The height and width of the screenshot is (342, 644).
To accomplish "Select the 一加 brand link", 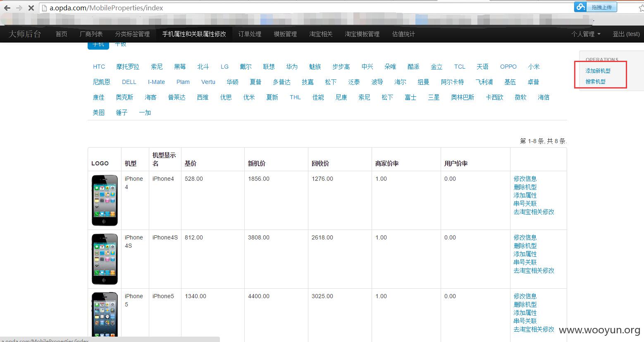I will pos(145,112).
